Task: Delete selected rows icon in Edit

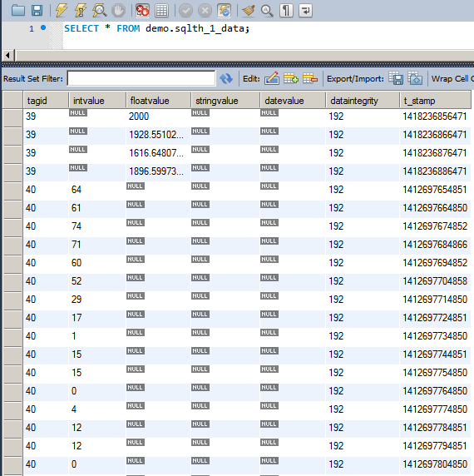Action: [x=310, y=78]
